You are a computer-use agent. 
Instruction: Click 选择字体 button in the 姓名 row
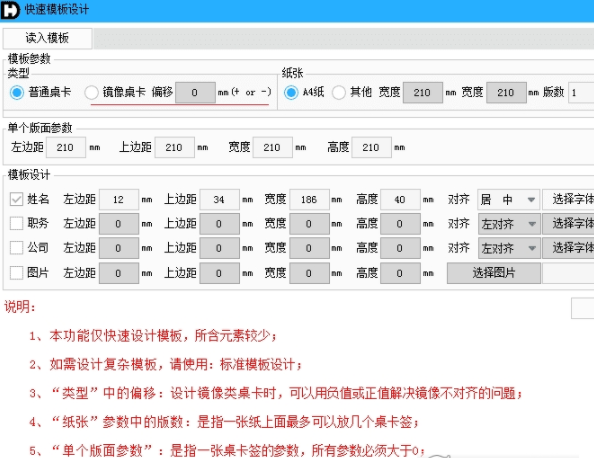568,199
